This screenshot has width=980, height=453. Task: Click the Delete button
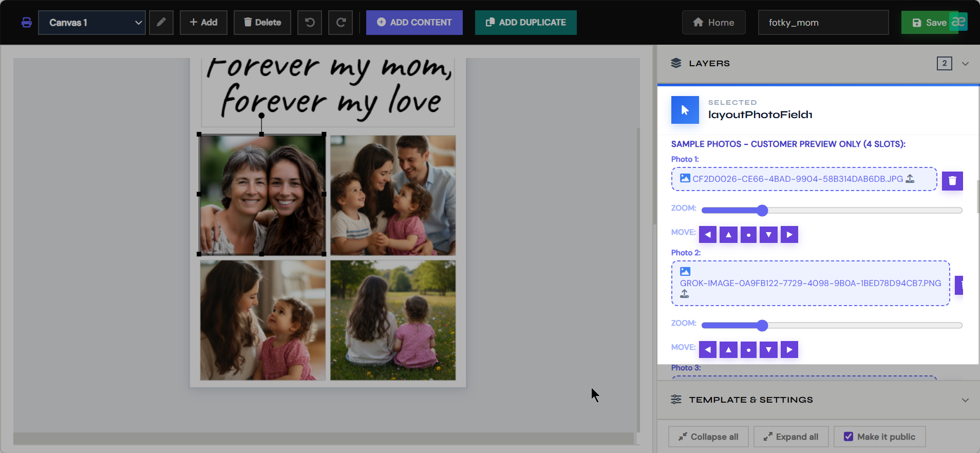[x=262, y=23]
